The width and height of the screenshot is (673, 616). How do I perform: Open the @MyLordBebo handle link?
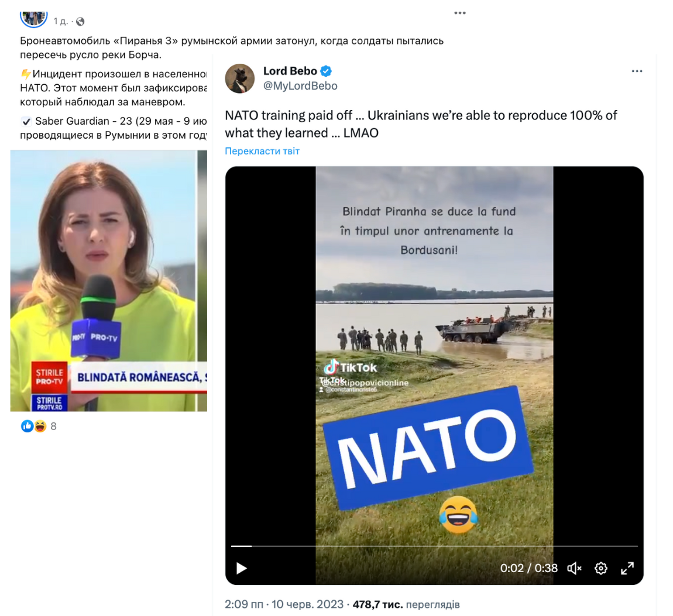(x=300, y=86)
